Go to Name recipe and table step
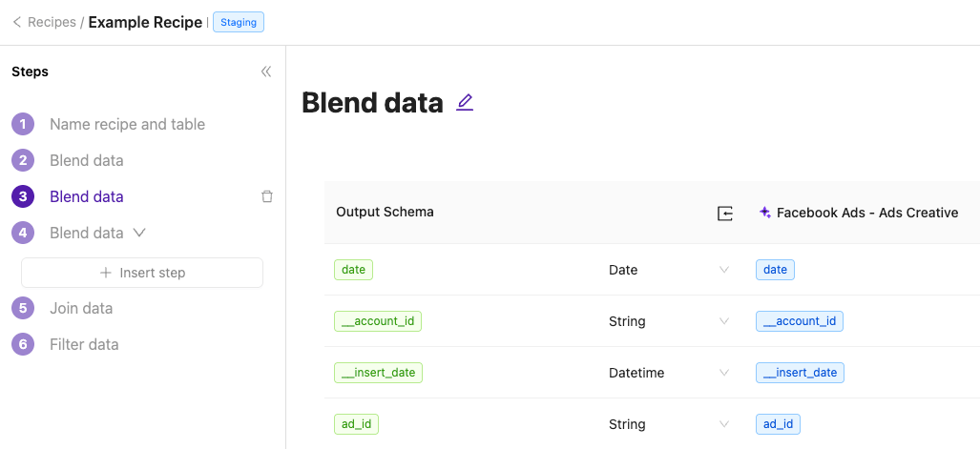This screenshot has height=449, width=980. tap(127, 124)
